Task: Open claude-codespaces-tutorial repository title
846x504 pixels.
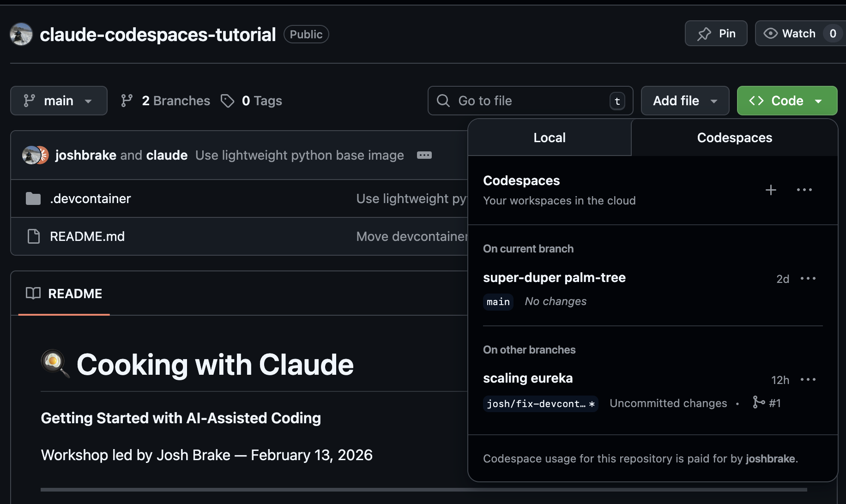Action: point(158,35)
